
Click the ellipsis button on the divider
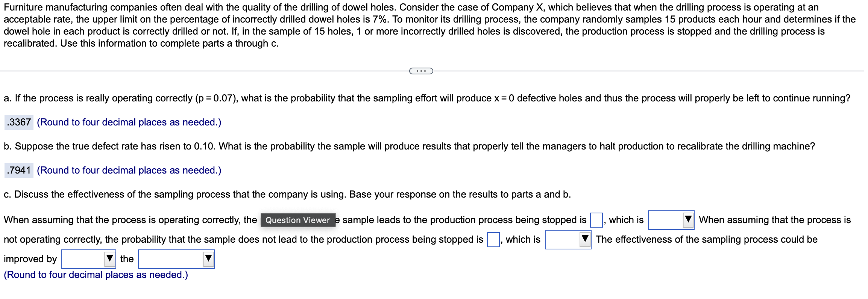pyautogui.click(x=421, y=71)
